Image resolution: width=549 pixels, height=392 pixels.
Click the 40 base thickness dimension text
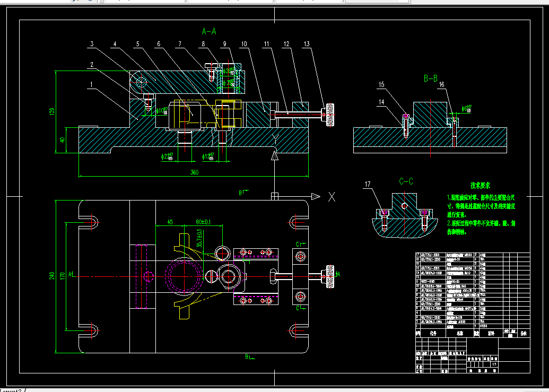[x=63, y=140]
